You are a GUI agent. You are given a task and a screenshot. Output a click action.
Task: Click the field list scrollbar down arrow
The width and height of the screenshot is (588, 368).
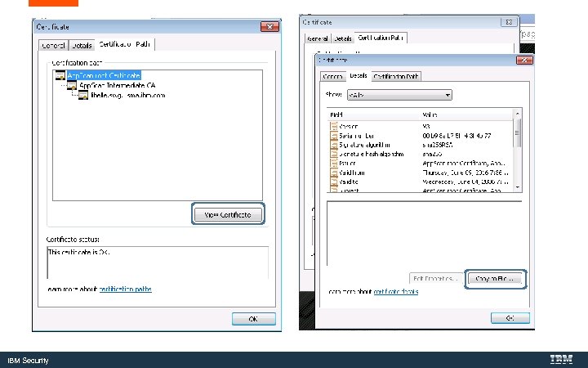518,187
